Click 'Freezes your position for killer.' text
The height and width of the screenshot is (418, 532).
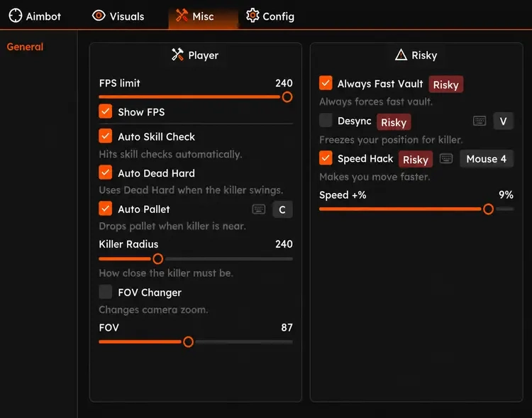tap(391, 140)
